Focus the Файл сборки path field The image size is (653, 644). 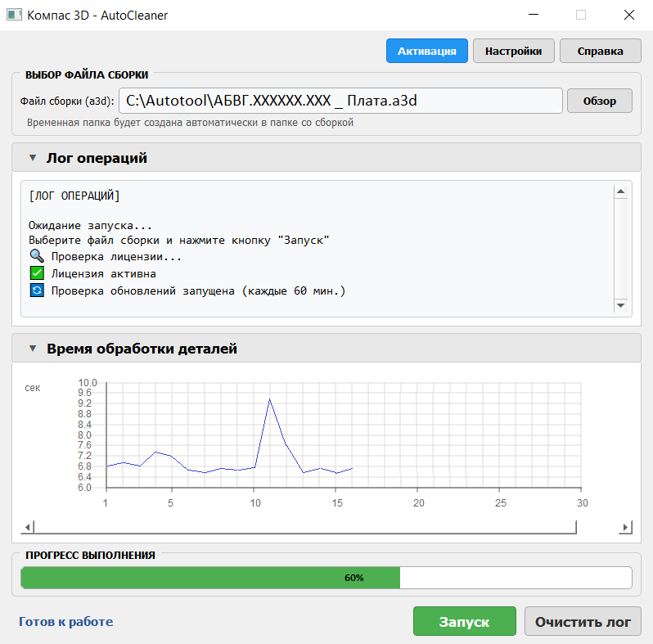click(x=340, y=101)
